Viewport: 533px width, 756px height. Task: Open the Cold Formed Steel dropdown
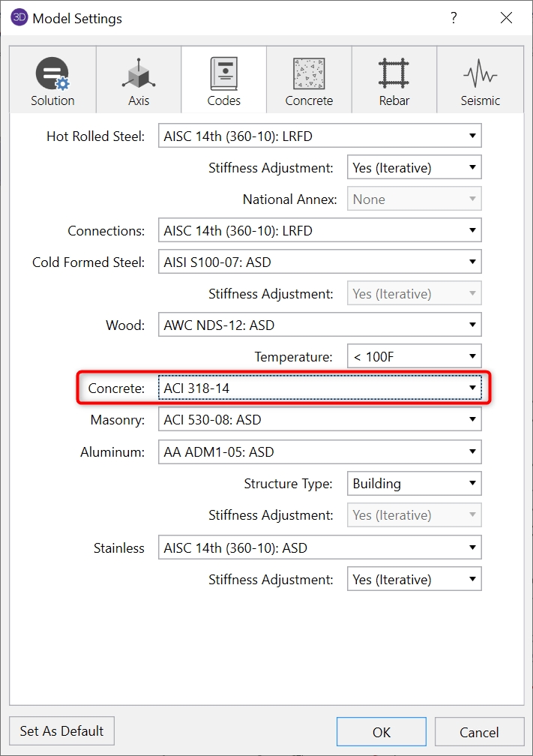pos(472,261)
